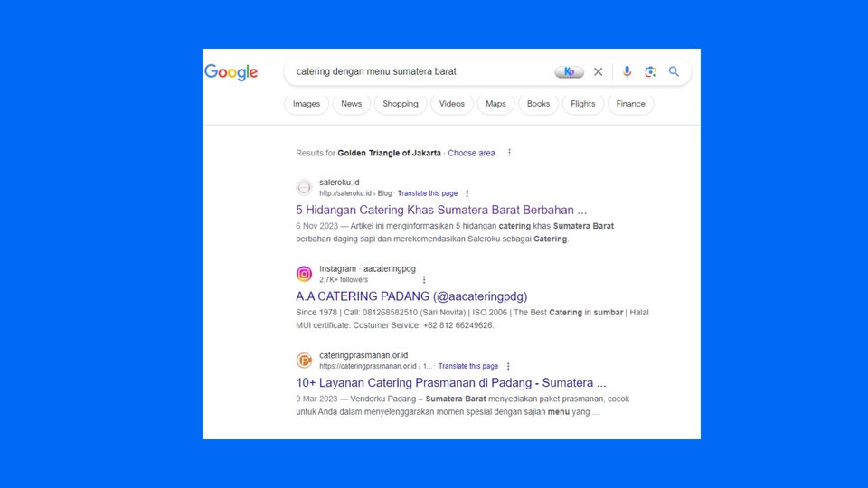Click the Instagram favicon icon
The height and width of the screenshot is (488, 868).
coord(304,274)
